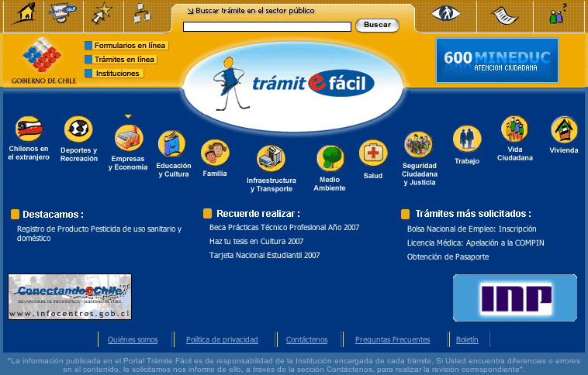
Task: Go to home via the house icon
Action: tap(23, 14)
